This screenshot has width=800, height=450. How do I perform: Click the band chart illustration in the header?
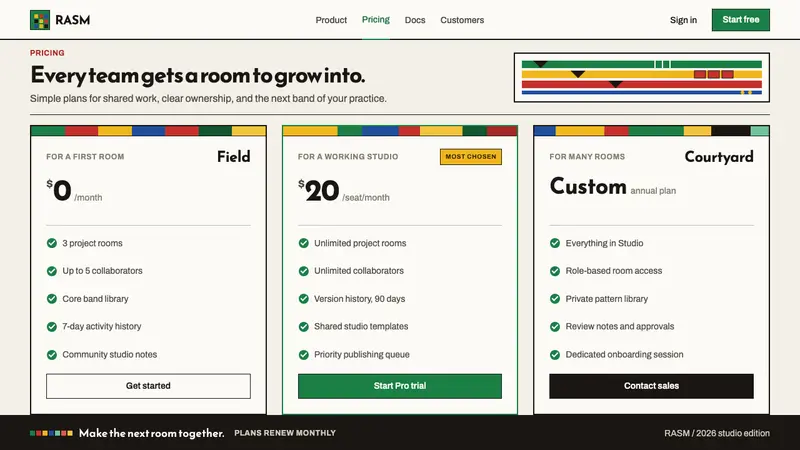tap(642, 78)
